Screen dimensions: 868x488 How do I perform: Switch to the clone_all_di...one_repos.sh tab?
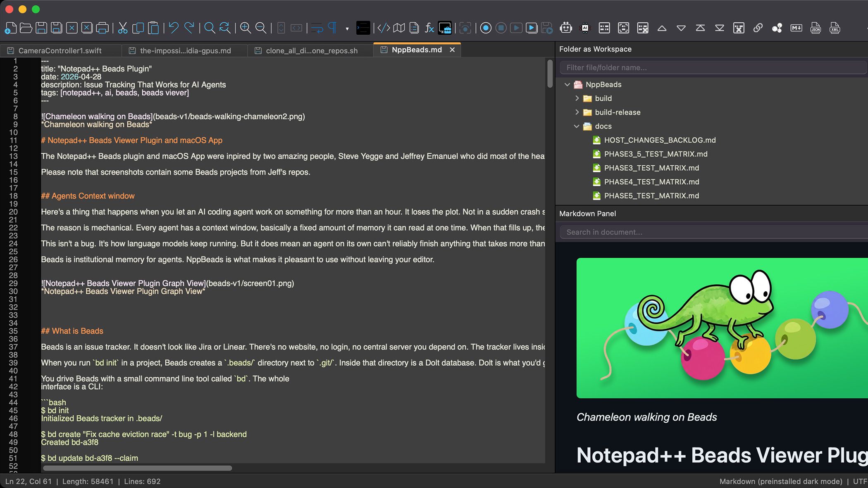tap(312, 50)
